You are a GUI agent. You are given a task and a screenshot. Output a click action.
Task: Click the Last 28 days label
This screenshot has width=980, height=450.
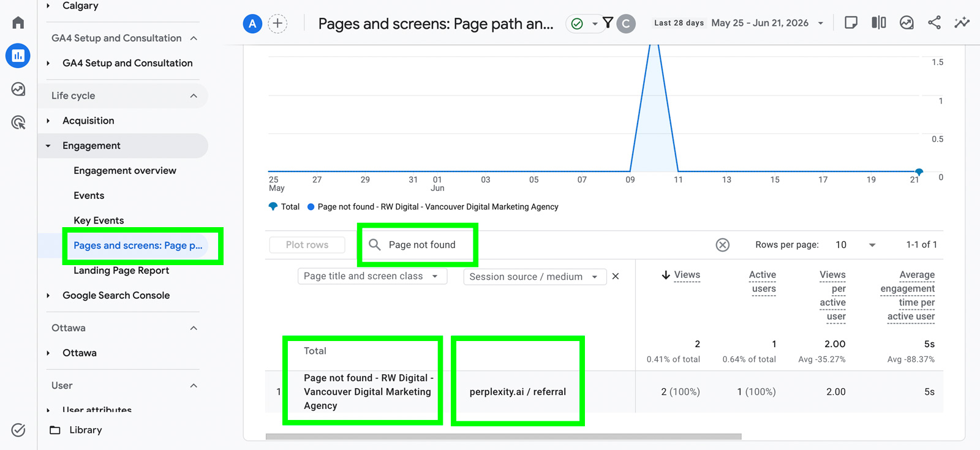[679, 23]
